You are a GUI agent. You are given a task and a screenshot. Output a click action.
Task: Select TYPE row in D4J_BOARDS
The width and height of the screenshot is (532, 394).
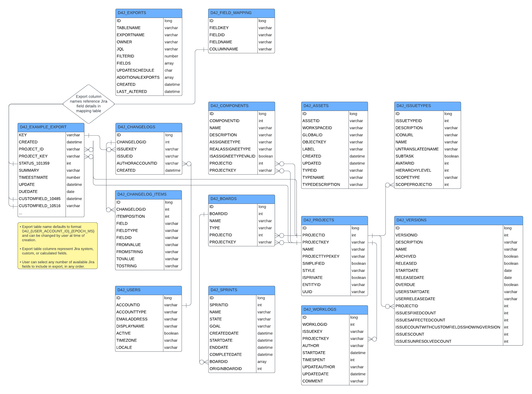[242, 228]
